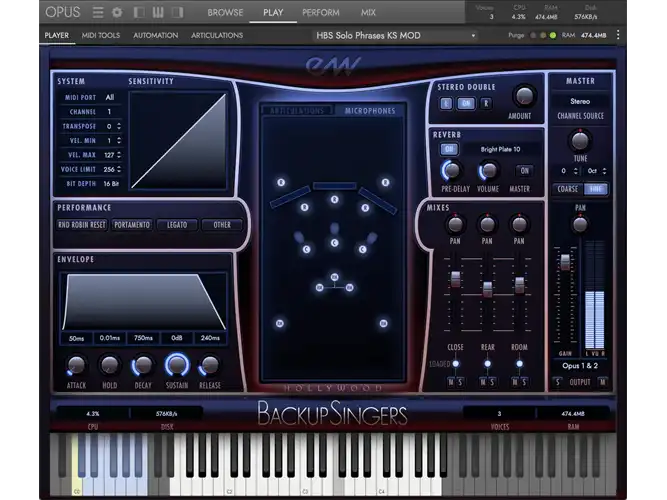Toggle the virtual keyboard panel icon
667x500 pixels.
click(x=158, y=12)
